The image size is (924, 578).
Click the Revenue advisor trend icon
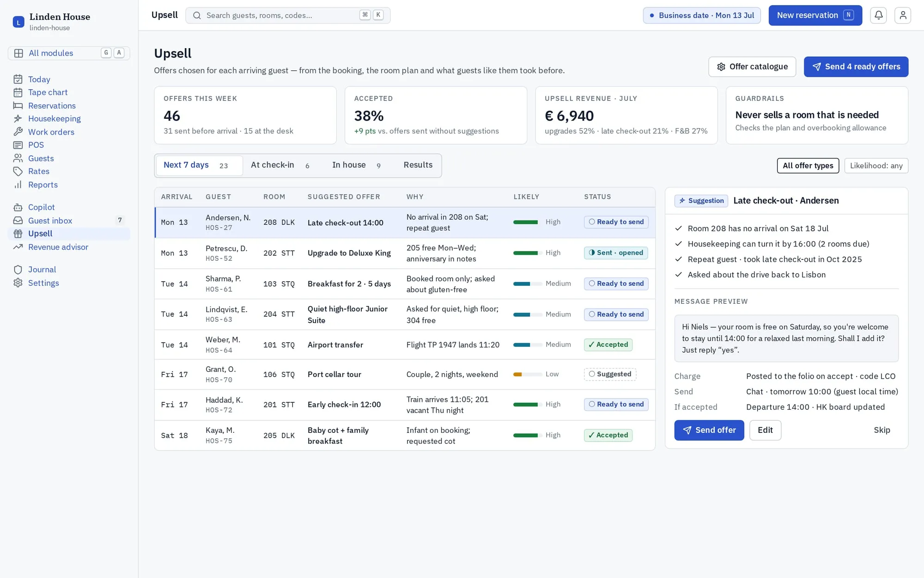(18, 247)
